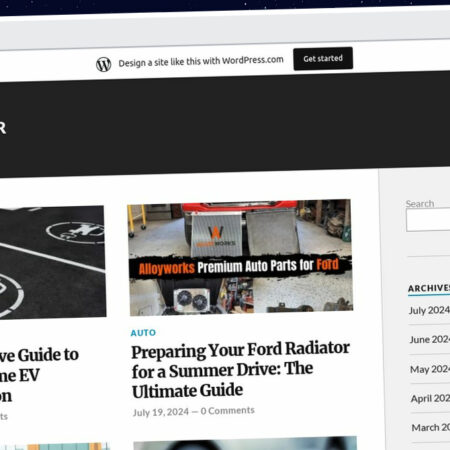The height and width of the screenshot is (450, 450).
Task: Select the AUTO category link
Action: [x=143, y=333]
